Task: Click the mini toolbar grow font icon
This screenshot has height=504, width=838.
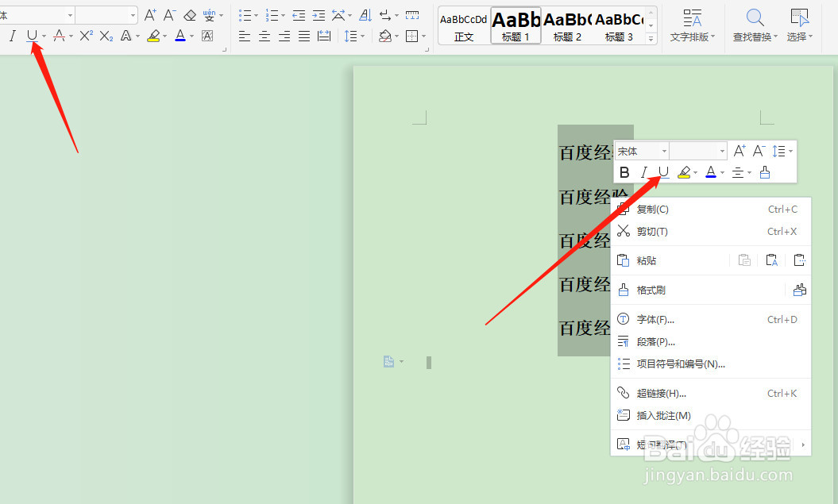Action: (740, 151)
